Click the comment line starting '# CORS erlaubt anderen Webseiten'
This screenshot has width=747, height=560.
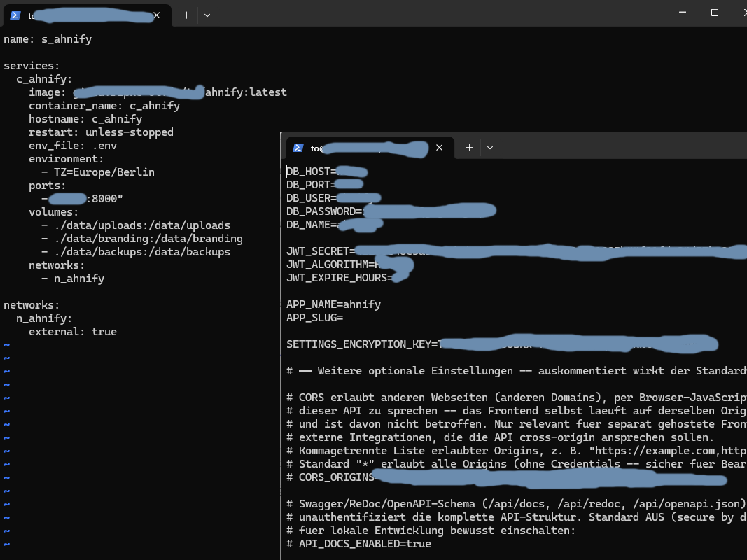(x=517, y=398)
